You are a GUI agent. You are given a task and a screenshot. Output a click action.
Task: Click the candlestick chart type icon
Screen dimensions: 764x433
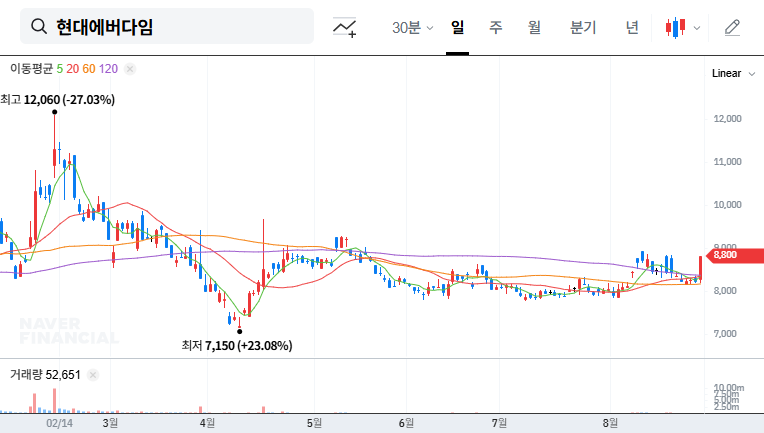tap(675, 28)
